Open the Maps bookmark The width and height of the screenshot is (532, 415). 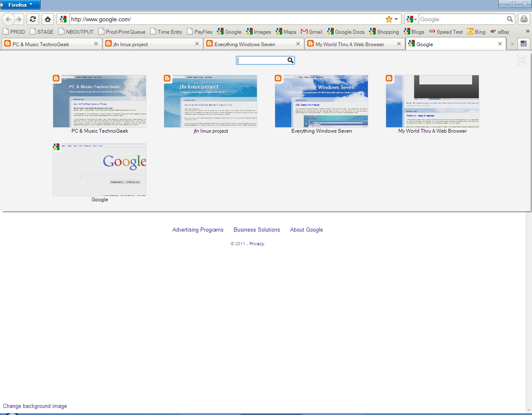(286, 32)
